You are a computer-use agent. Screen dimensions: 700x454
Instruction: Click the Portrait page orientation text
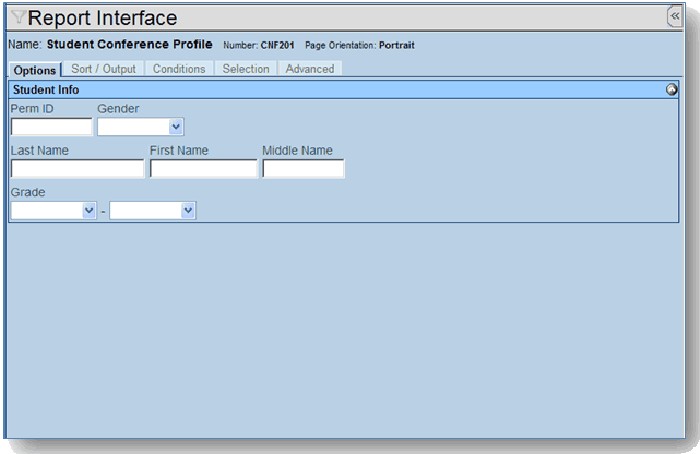(396, 46)
